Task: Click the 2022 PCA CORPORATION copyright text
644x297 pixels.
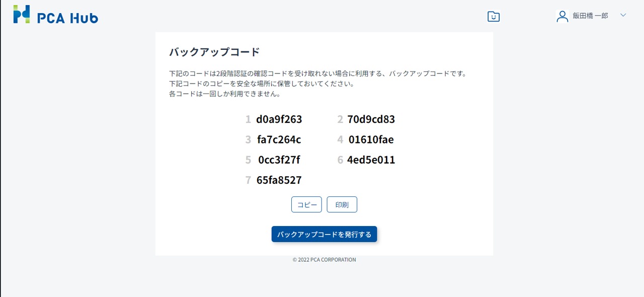Action: click(x=324, y=260)
